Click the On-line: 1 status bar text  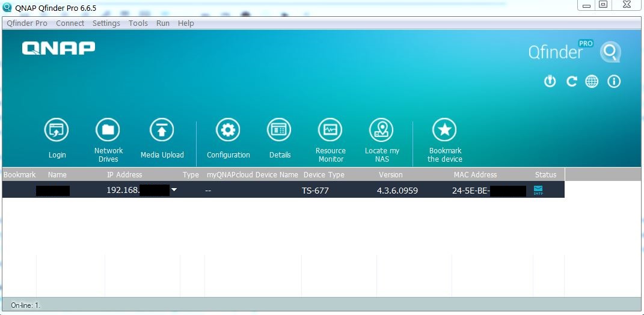click(x=25, y=305)
